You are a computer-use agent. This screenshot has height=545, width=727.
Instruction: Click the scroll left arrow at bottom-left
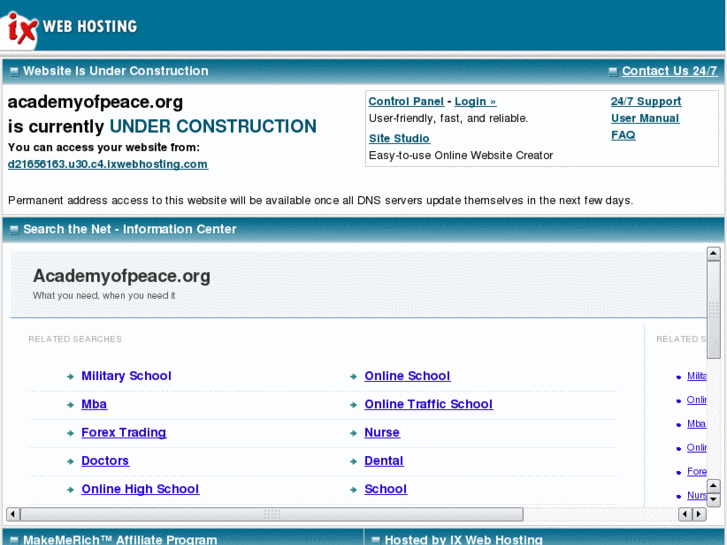tap(13, 514)
